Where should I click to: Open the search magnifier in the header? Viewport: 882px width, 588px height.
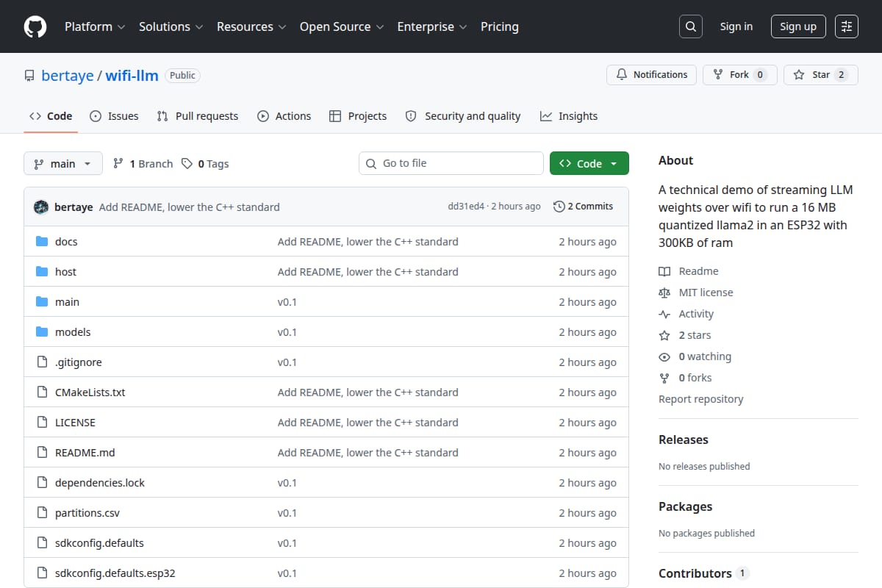pyautogui.click(x=691, y=26)
